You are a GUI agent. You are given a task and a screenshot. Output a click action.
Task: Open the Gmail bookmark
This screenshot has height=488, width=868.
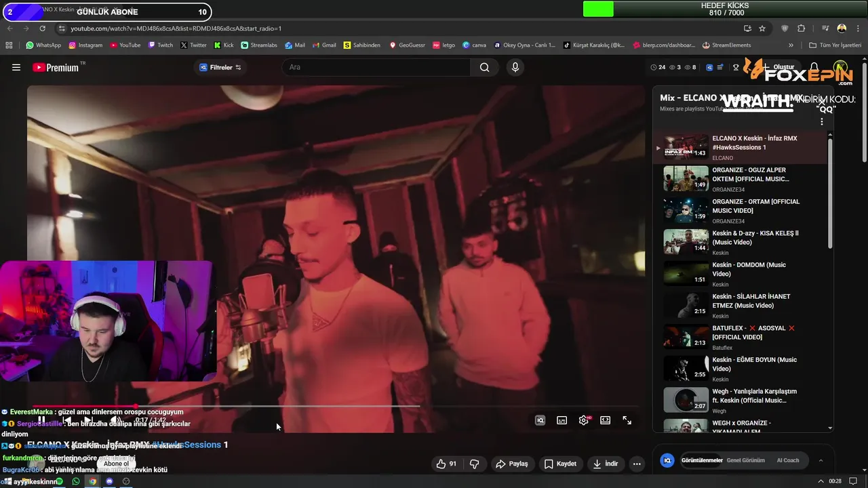323,45
